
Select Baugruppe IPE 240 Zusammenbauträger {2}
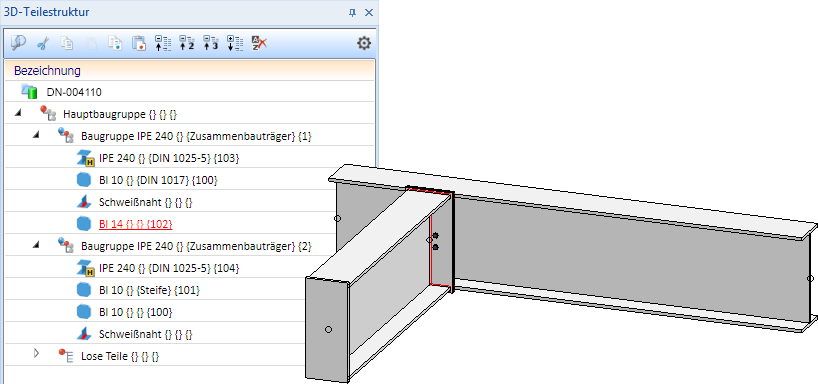click(196, 246)
